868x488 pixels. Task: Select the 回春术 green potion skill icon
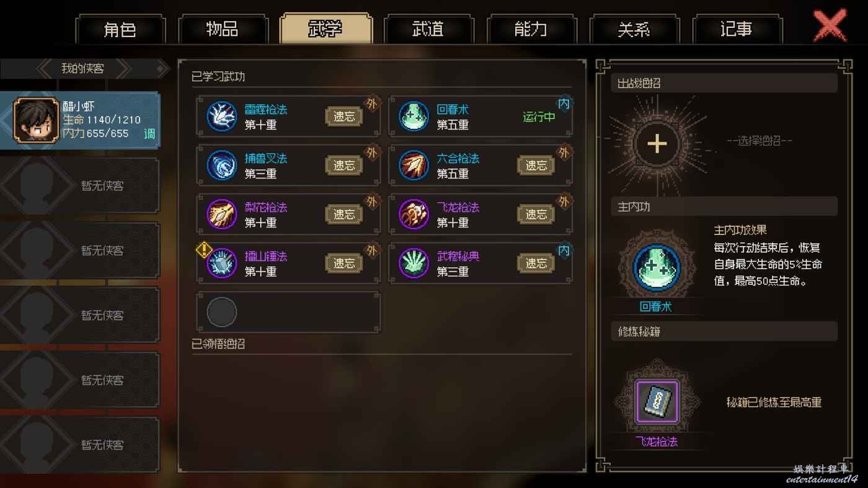pyautogui.click(x=414, y=117)
